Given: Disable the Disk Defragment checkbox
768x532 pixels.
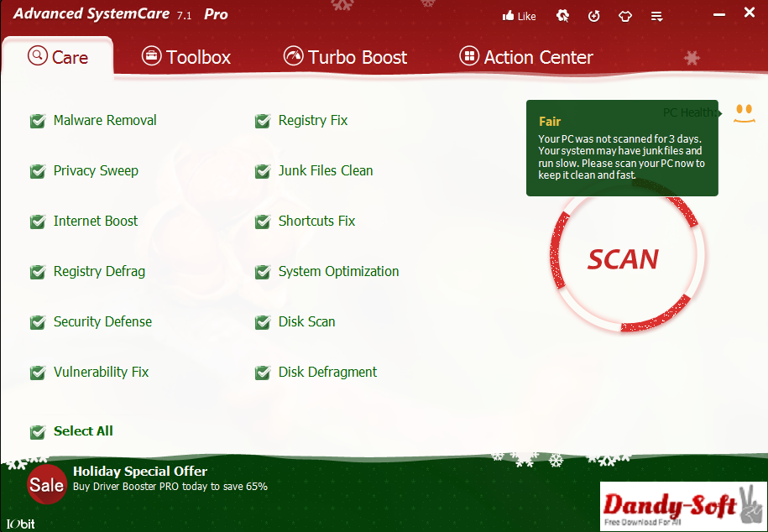Looking at the screenshot, I should coord(263,373).
